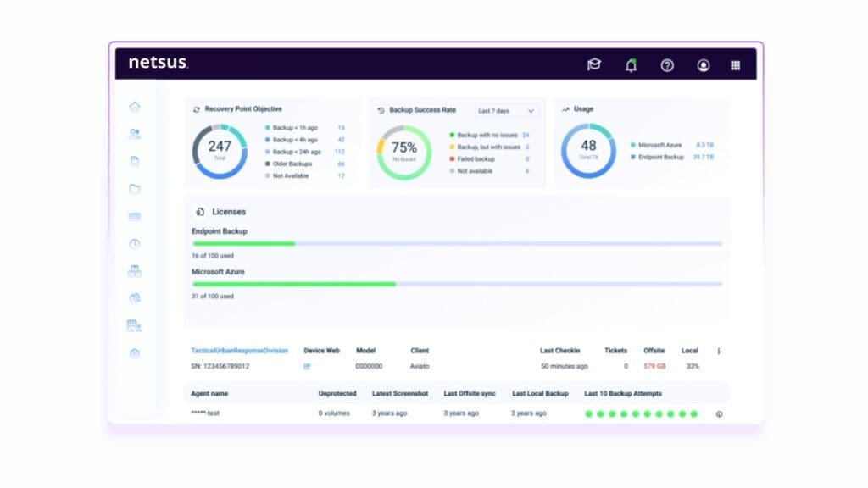This screenshot has height=488, width=868.
Task: Select 'Backup with no issues' legend entry
Action: (489, 135)
